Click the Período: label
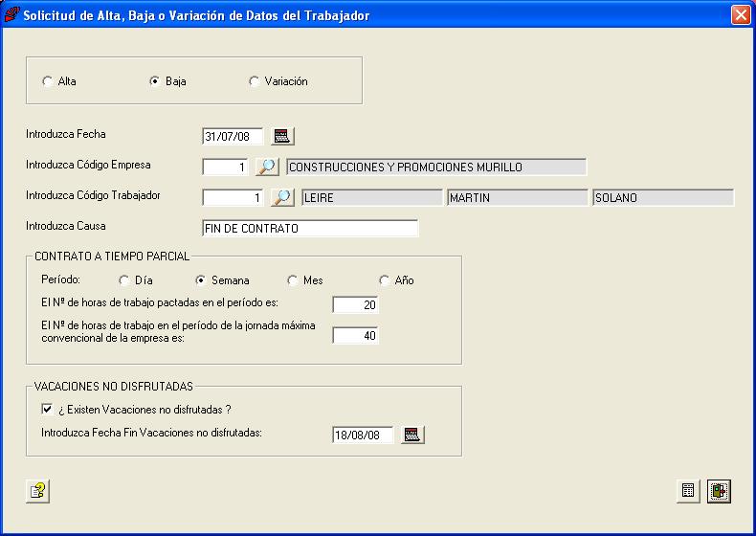The height and width of the screenshot is (536, 756). pos(60,279)
